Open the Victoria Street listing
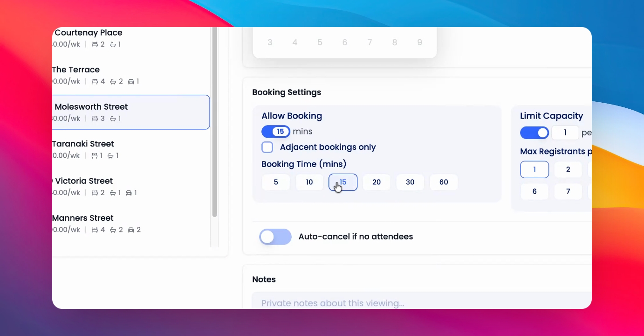 tap(131, 186)
